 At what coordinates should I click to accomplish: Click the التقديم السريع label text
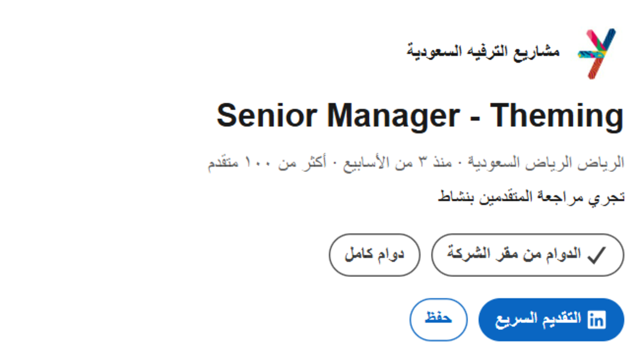538,319
